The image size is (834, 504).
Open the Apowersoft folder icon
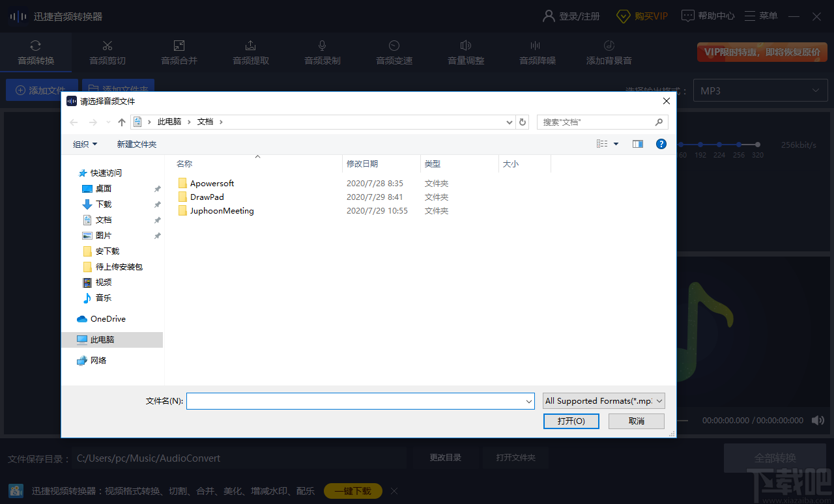(x=183, y=184)
